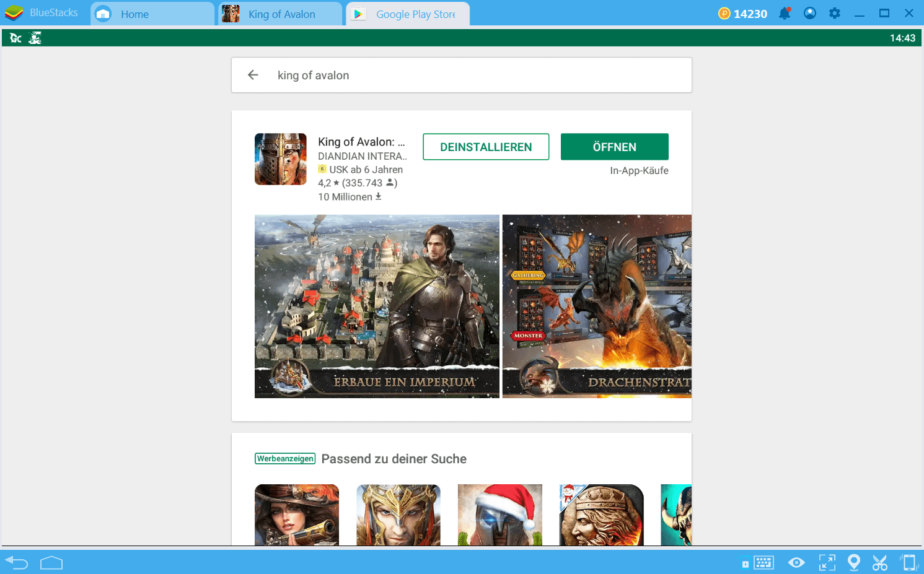Open the user account profile icon
Screen dimensions: 924x574
(x=809, y=13)
